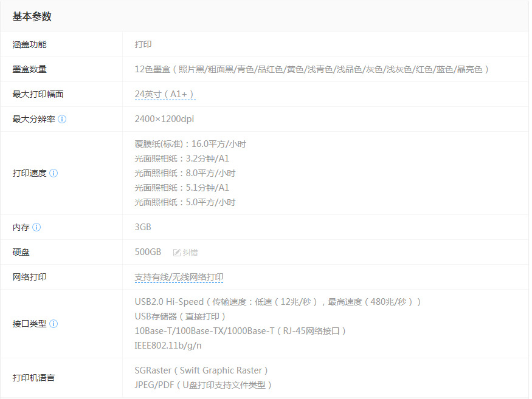Screen dimensions: 532x399
Task: Select the 基本参数 section header
Action: tap(32, 16)
